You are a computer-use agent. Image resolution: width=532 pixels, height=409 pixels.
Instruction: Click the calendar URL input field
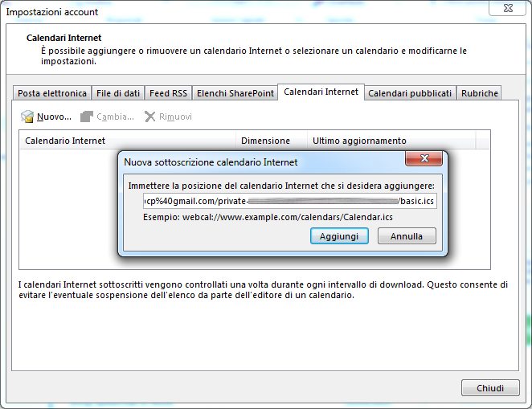coord(290,201)
